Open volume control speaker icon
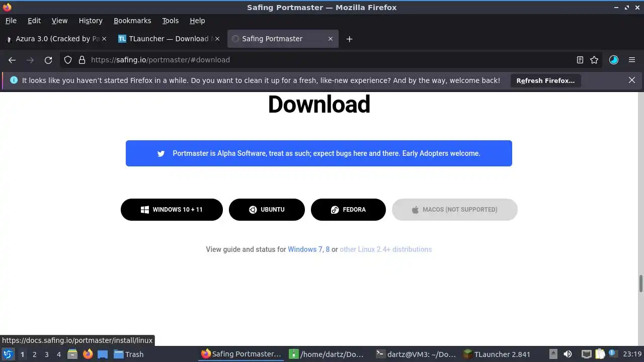This screenshot has width=644, height=362. coord(568,354)
